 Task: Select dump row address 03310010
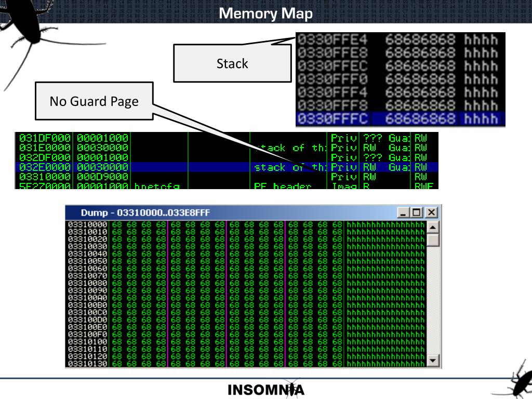tap(87, 232)
